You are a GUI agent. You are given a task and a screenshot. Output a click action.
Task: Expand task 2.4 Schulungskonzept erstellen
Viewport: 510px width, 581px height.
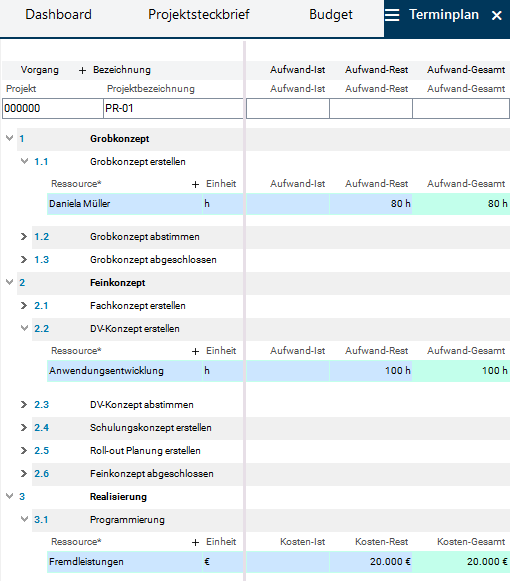[24, 427]
